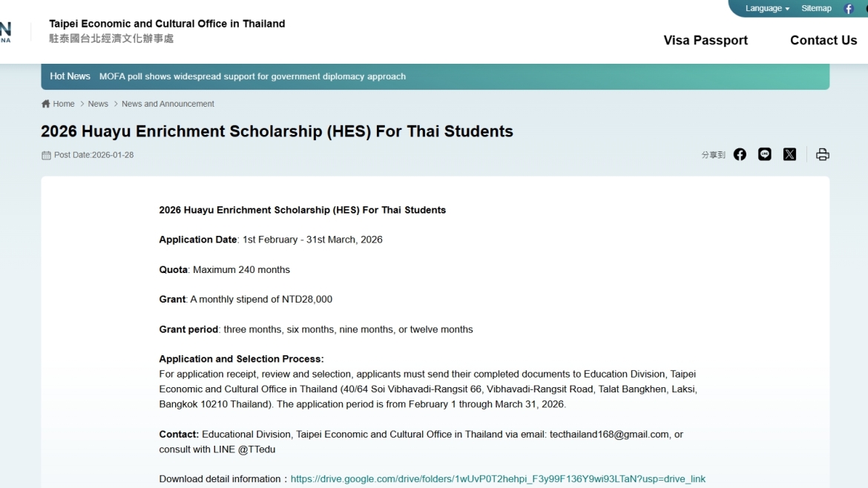Share the article on X
This screenshot has width=868, height=488.
click(x=789, y=154)
